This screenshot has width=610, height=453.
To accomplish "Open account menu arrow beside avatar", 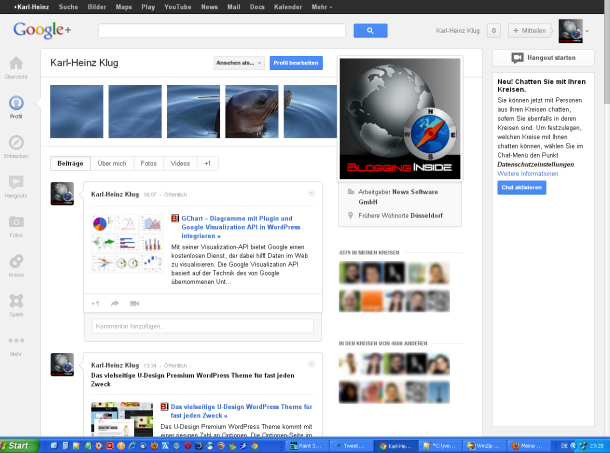I will coord(587,31).
